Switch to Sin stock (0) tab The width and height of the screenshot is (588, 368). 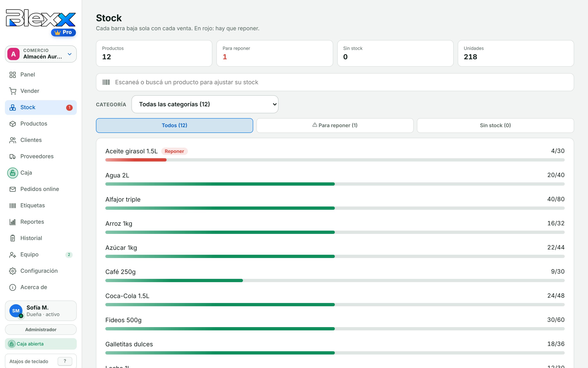(495, 125)
